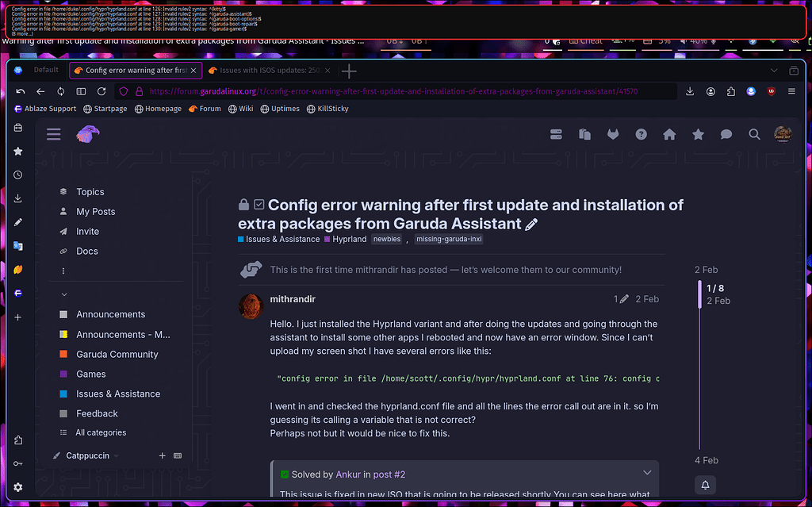Open the browser downloads icon

(x=689, y=91)
